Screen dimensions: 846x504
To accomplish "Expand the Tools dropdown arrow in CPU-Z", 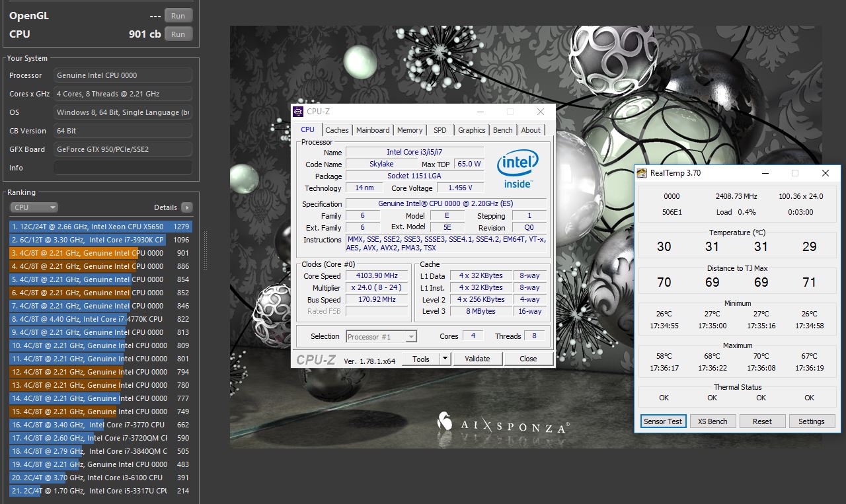I will tap(445, 359).
